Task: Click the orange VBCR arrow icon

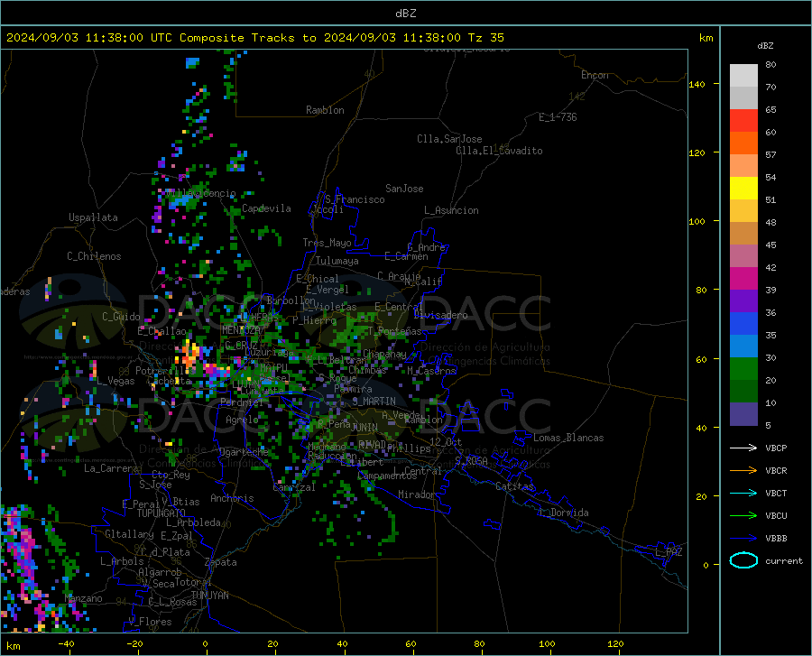Action: point(743,471)
